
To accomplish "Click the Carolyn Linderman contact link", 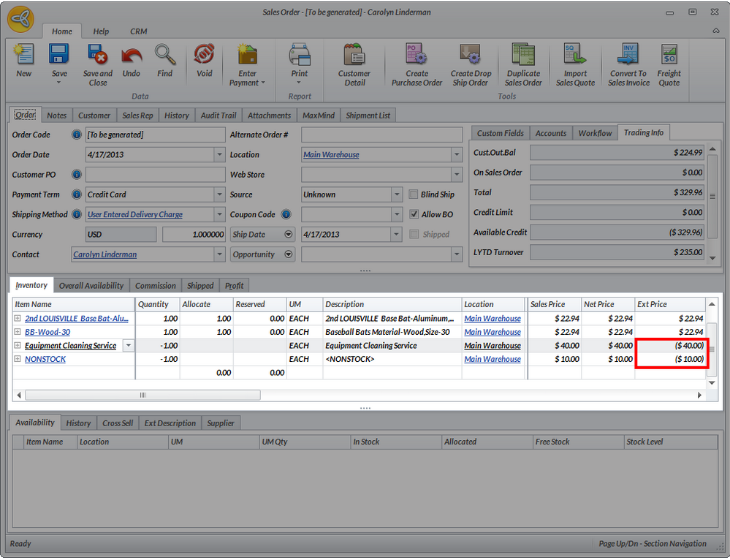I will pyautogui.click(x=104, y=254).
